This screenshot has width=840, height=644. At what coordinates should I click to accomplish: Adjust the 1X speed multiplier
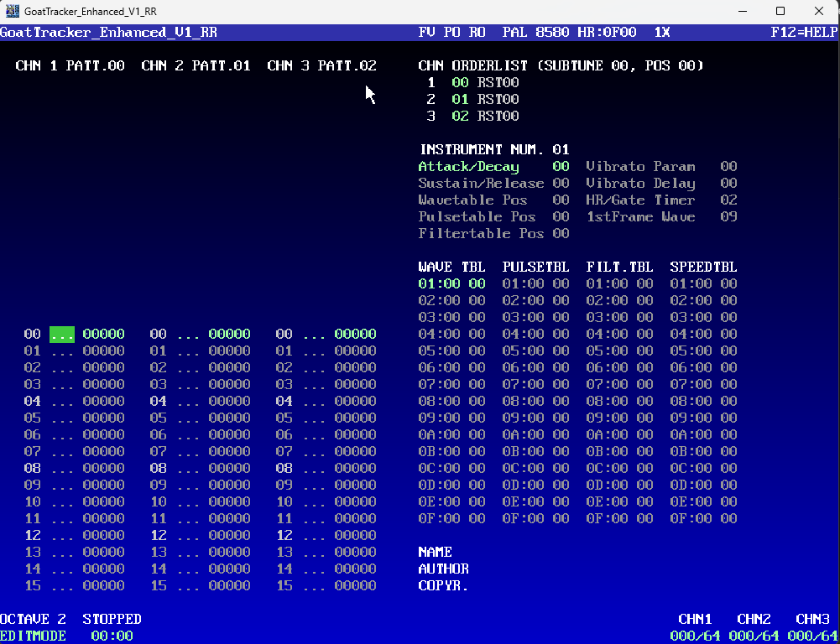click(662, 32)
